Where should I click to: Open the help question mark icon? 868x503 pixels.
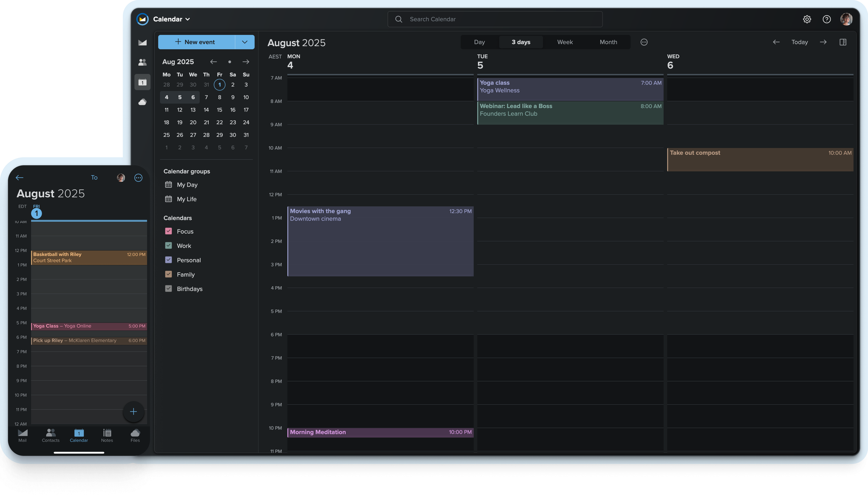point(826,19)
